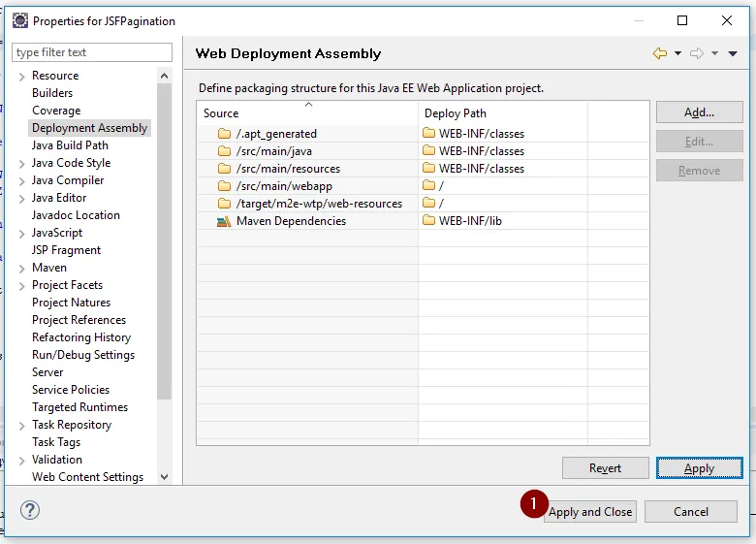The width and height of the screenshot is (756, 544).
Task: Click the /src/main/webapp folder icon
Action: (224, 186)
